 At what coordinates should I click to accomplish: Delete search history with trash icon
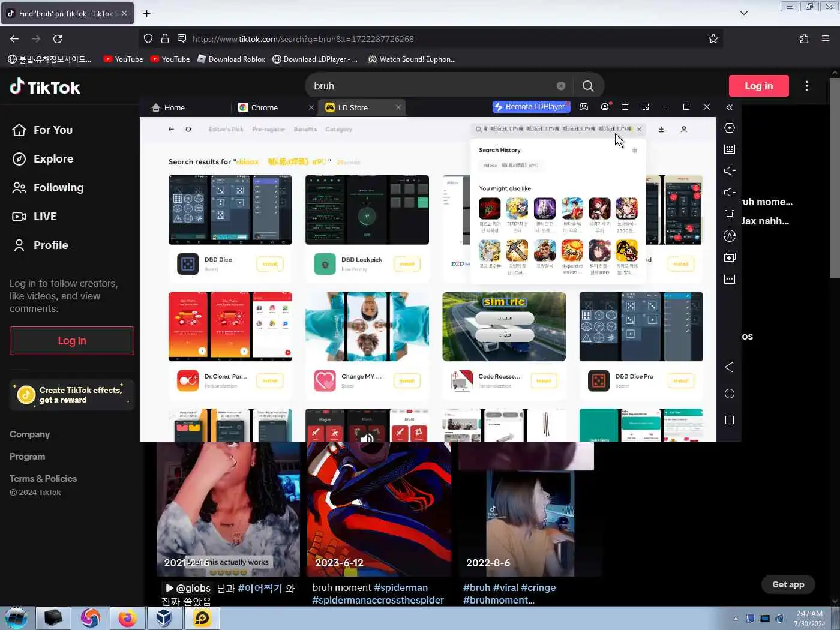635,150
